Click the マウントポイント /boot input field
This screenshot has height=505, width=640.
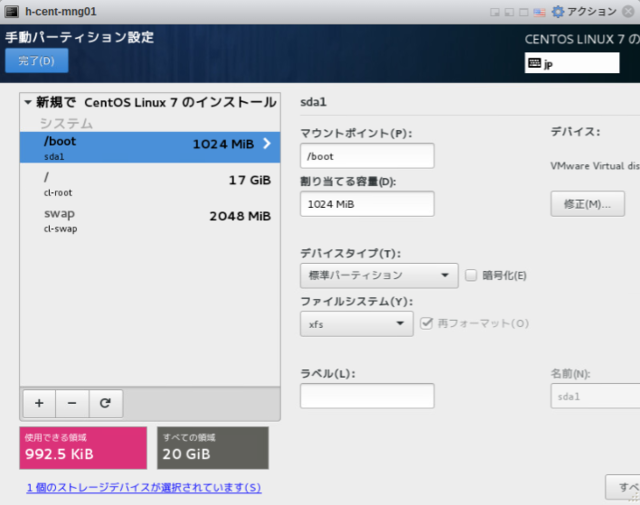367,156
